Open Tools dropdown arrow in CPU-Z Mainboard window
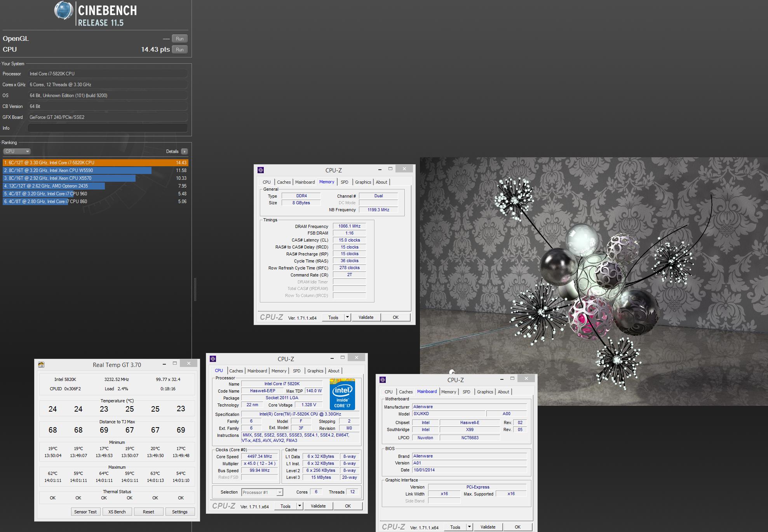Image resolution: width=768 pixels, height=532 pixels. (x=470, y=527)
